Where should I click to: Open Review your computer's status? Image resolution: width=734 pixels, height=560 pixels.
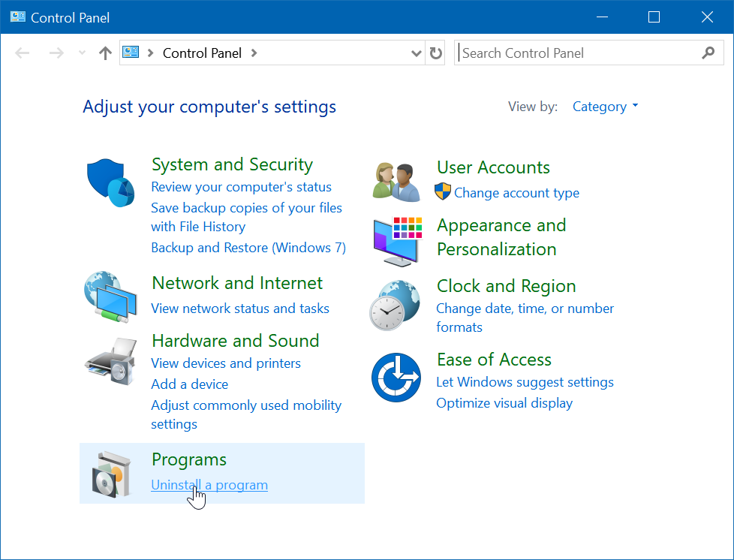241,187
